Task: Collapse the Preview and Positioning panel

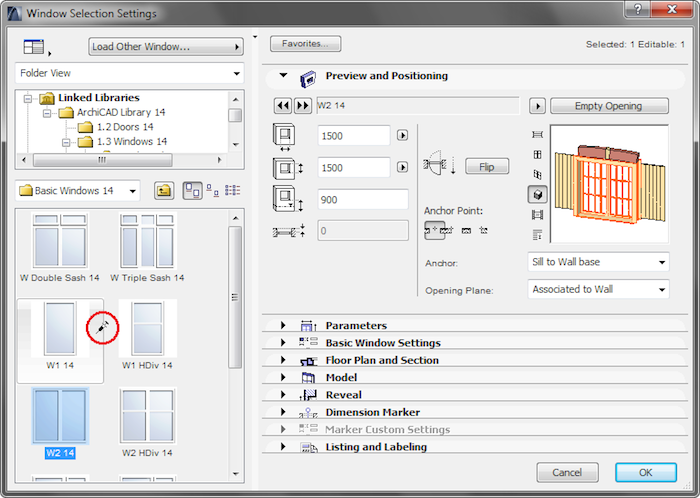Action: click(283, 75)
